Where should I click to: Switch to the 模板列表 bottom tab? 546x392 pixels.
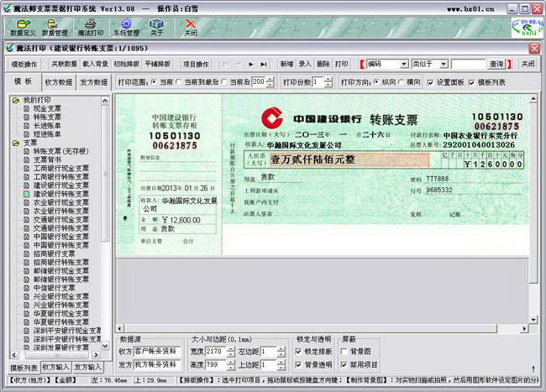(x=24, y=368)
